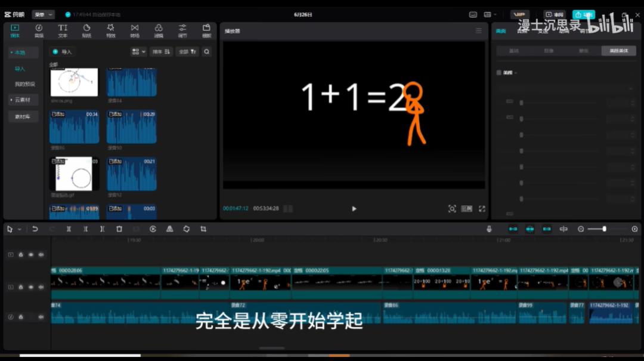Open the Transitions bowtie icon tab
This screenshot has height=361, width=644.
(x=135, y=30)
